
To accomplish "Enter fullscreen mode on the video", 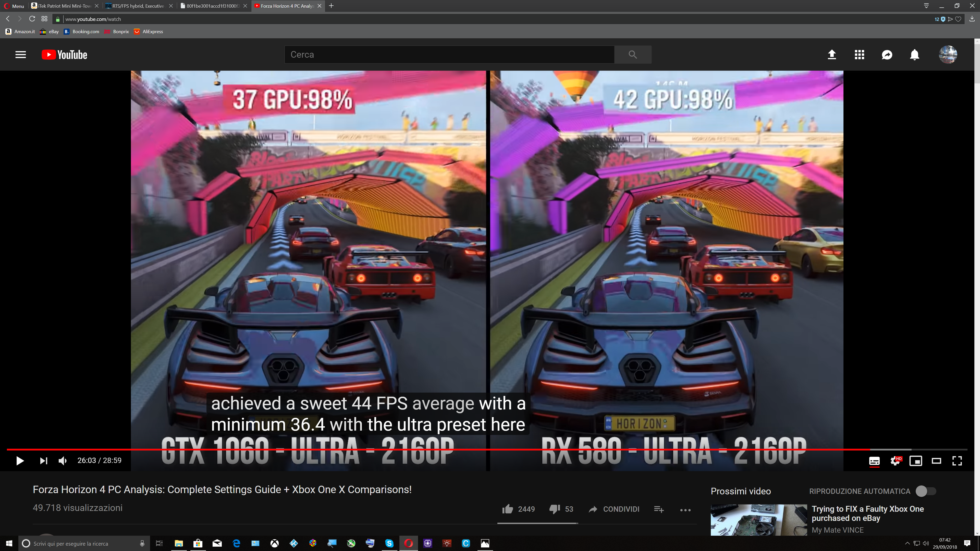I will (957, 461).
